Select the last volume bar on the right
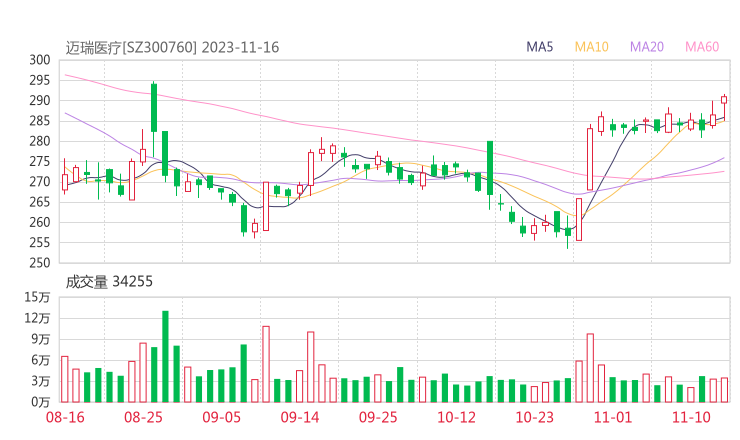Screen dimensions: 740x440 pyautogui.click(x=724, y=390)
